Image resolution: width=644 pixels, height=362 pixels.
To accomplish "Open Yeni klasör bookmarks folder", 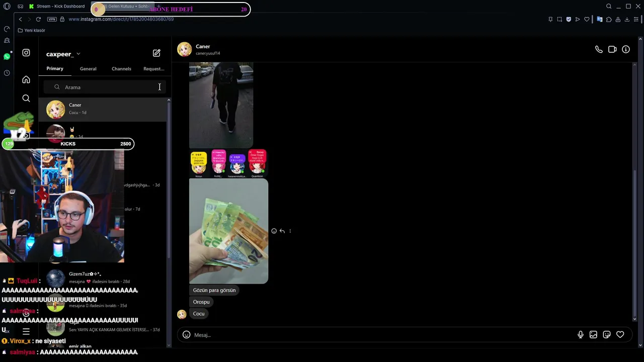I will pos(31,30).
